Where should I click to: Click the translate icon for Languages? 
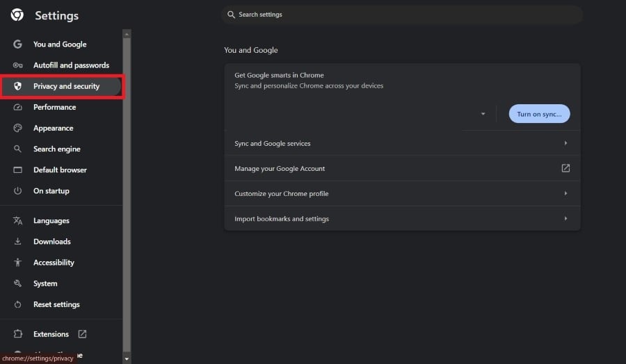[x=17, y=220]
